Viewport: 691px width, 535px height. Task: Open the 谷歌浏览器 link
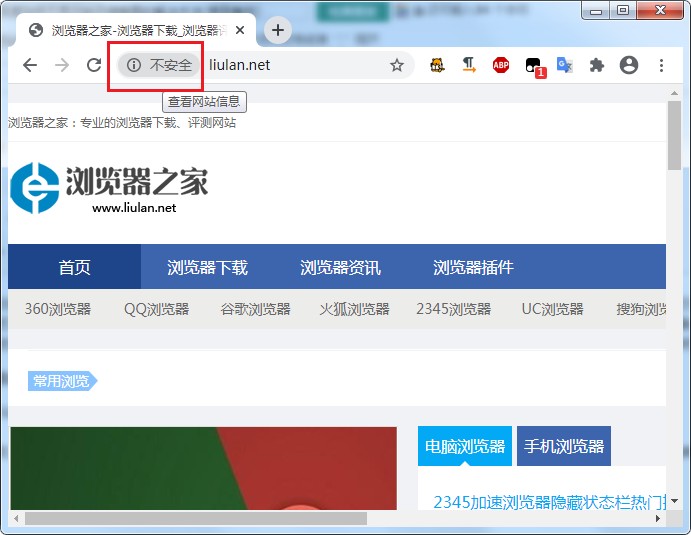click(x=256, y=309)
